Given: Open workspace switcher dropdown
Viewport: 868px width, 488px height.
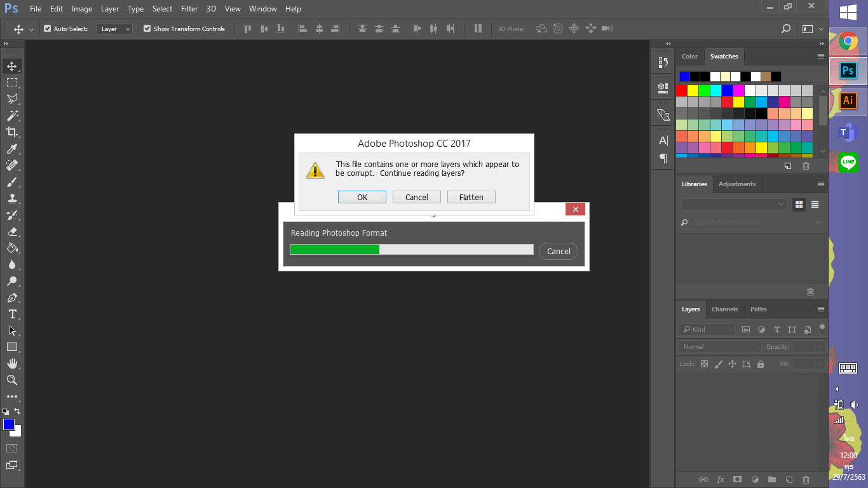Looking at the screenshot, I should tap(812, 29).
